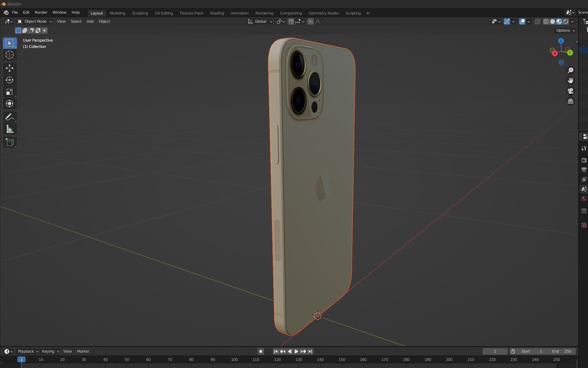Open viewport shading options arrow
The width and height of the screenshot is (588, 368).
[572, 21]
